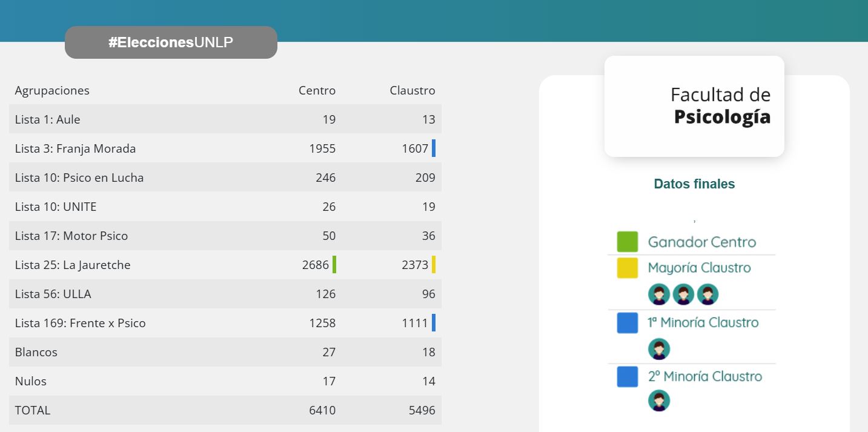Click the Claustro column header
868x432 pixels.
coord(412,90)
